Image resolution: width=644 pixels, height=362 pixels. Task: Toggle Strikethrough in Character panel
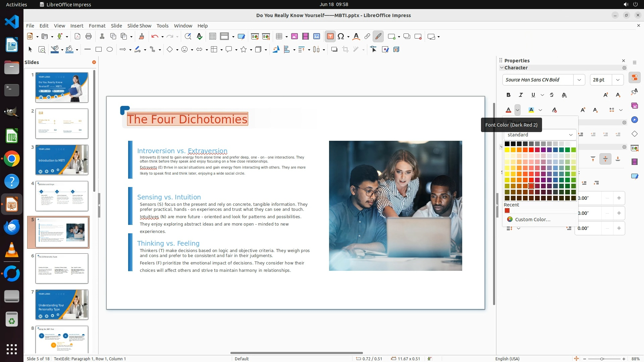tap(552, 95)
